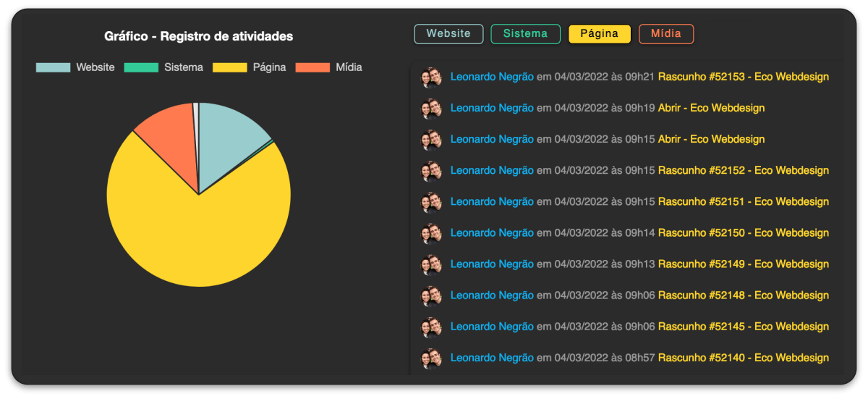Click the 'Gráfico - Registro de atividades' title
The image size is (868, 399).
[199, 36]
